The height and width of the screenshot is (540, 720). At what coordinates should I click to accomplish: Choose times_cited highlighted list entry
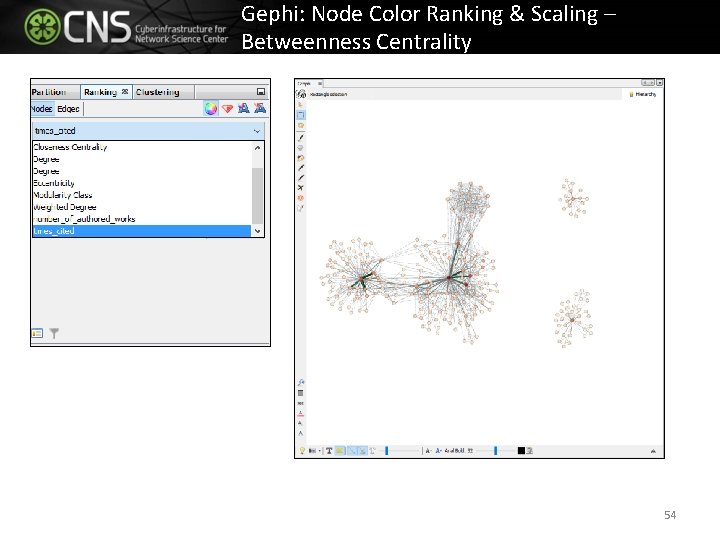(142, 231)
